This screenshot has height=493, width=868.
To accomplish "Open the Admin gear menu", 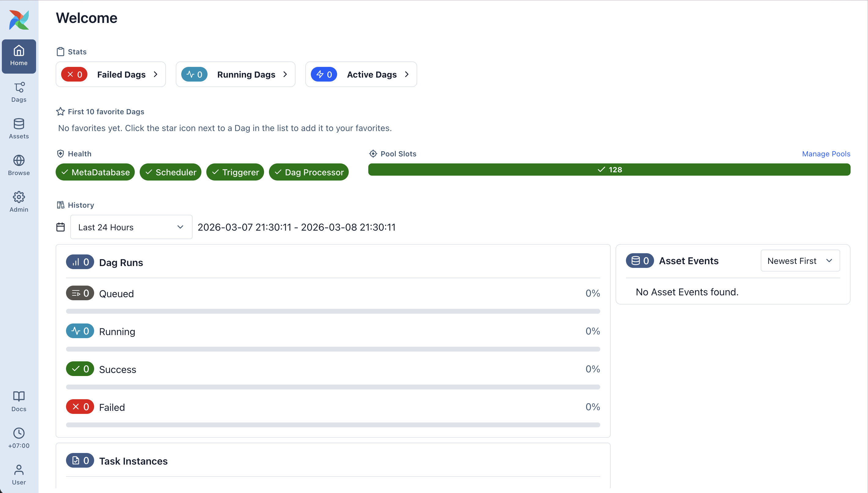I will 19,202.
